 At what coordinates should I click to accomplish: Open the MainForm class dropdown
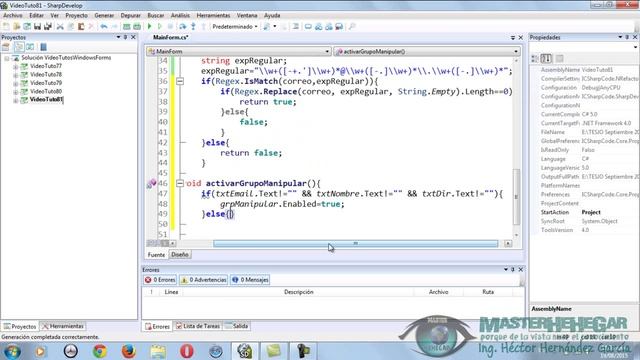tap(239, 51)
